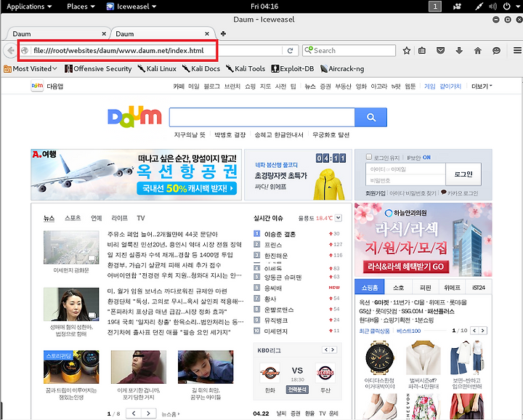
Task: Open the Applications menu
Action: click(x=29, y=7)
